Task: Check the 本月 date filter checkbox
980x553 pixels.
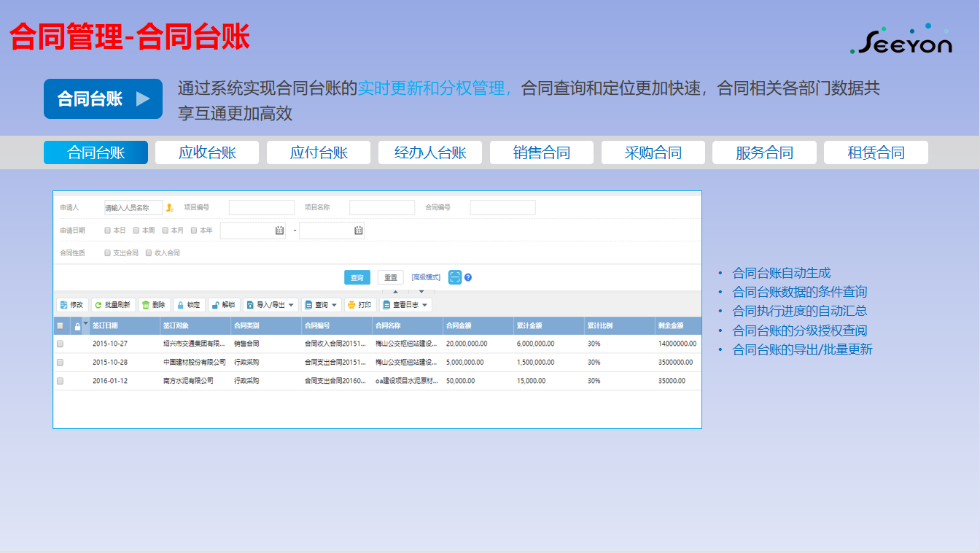Action: [164, 231]
